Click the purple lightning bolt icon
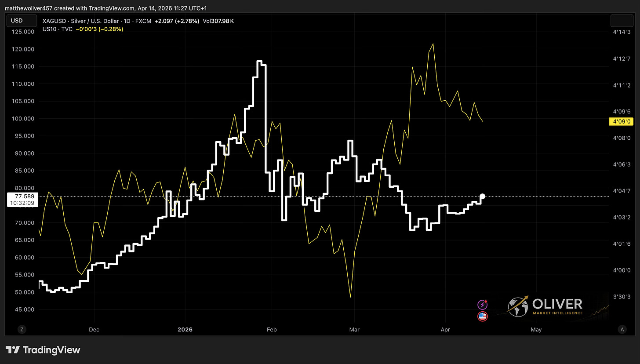Screen dimensions: 640x364 click(482, 304)
